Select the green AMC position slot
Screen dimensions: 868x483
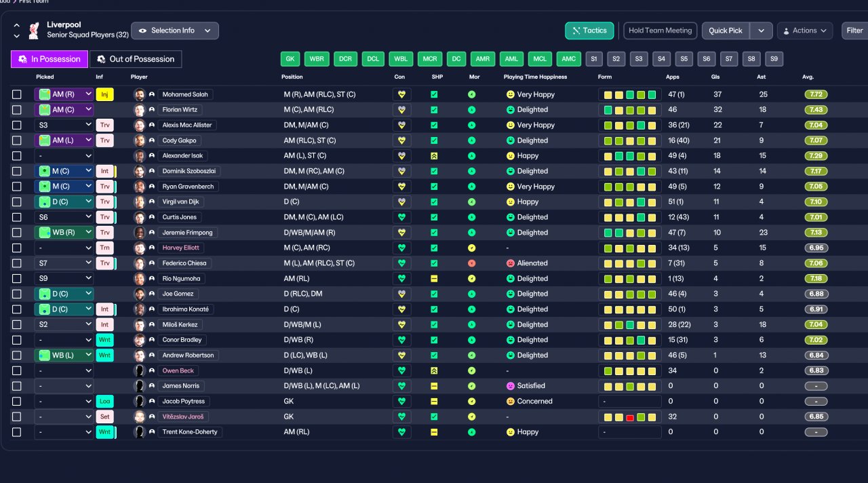pos(569,59)
